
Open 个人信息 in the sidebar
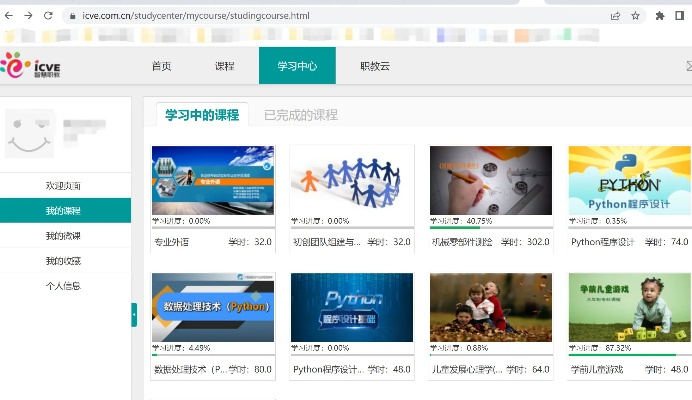pyautogui.click(x=63, y=286)
